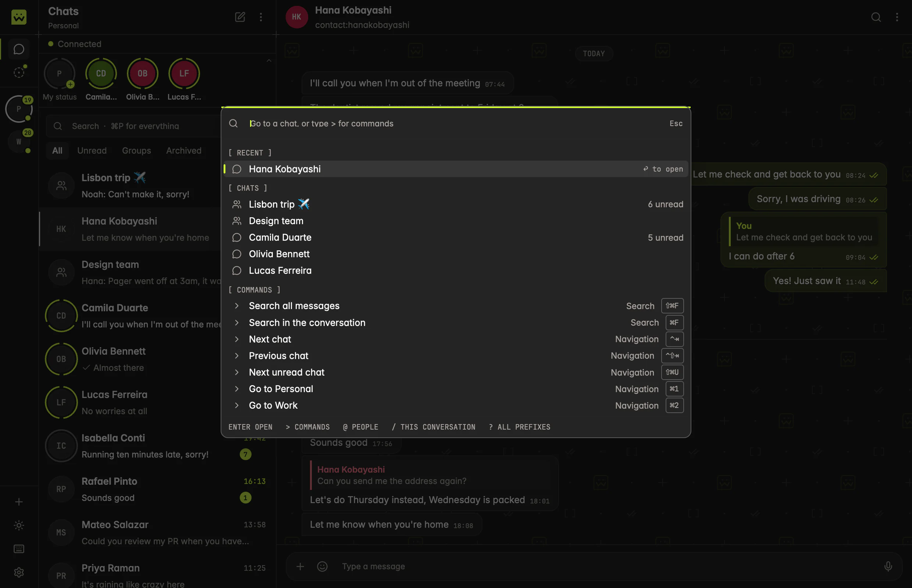Click search icon in Hana Kobayashi chat header
The height and width of the screenshot is (588, 912).
point(876,17)
